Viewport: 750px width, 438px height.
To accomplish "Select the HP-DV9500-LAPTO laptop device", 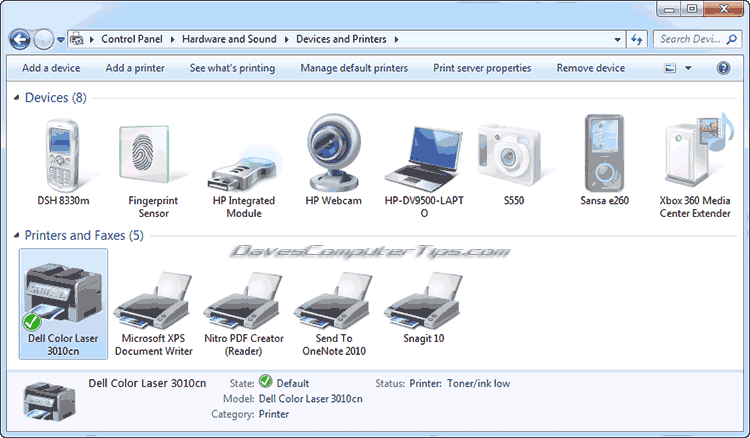I will pos(424,170).
